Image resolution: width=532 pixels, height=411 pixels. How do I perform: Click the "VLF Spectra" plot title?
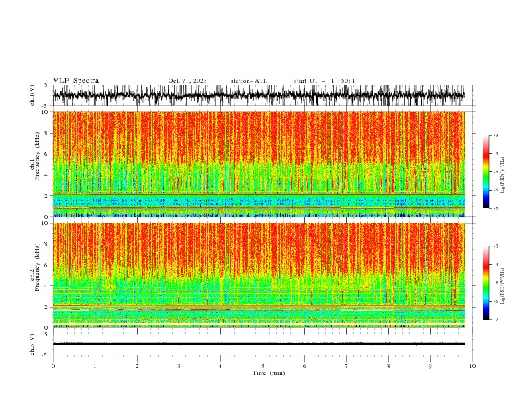[x=76, y=81]
